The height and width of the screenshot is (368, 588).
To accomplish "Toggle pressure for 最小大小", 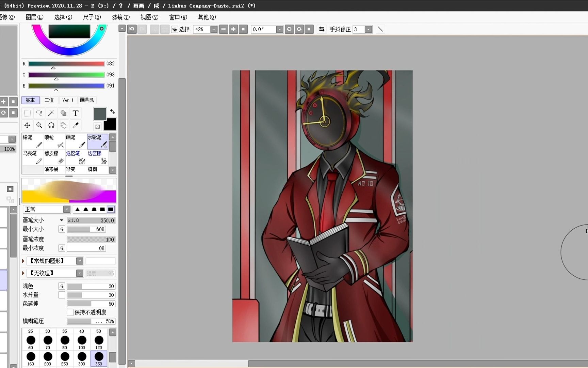I will click(x=62, y=229).
